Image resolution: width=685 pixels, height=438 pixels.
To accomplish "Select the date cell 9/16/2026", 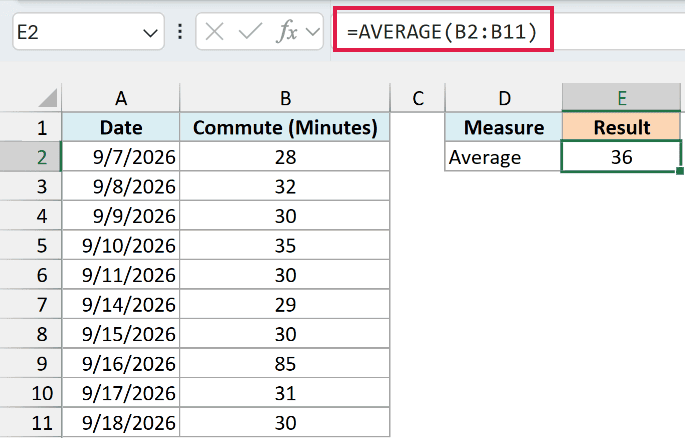I will pos(121,363).
